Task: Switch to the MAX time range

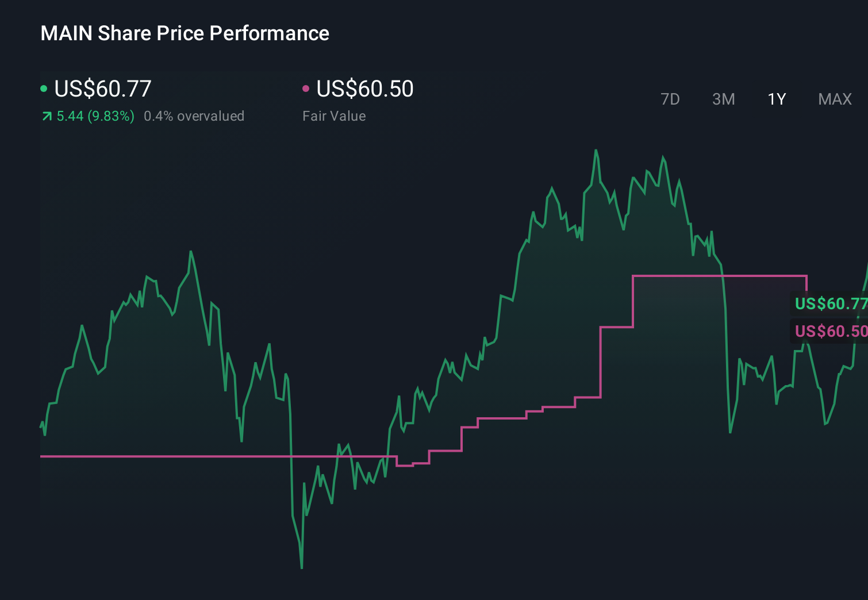Action: pyautogui.click(x=834, y=99)
